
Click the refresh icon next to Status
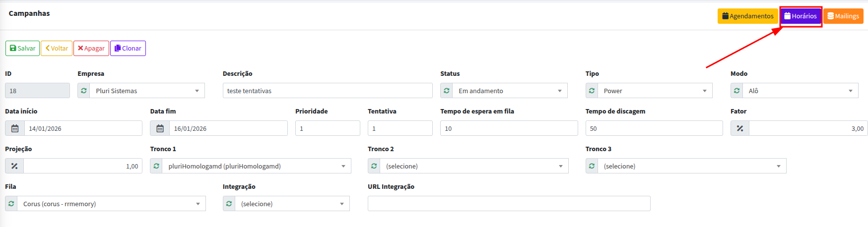pyautogui.click(x=447, y=91)
